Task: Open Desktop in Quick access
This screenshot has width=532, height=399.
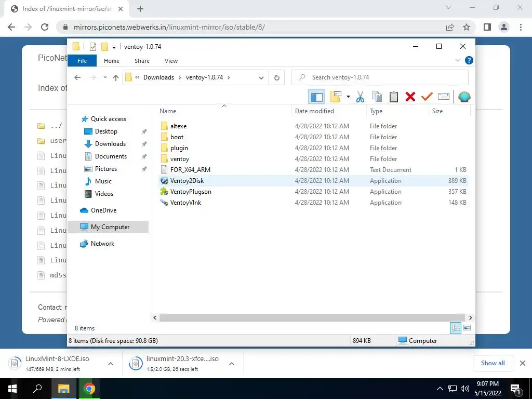Action: 106,131
